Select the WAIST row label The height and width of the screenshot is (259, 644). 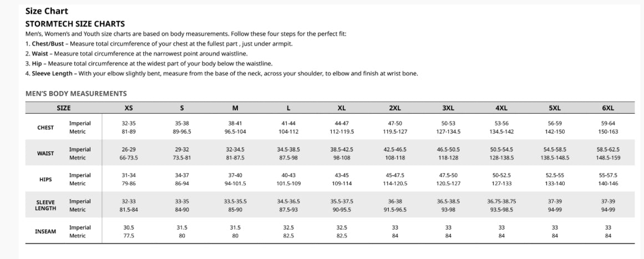click(45, 154)
